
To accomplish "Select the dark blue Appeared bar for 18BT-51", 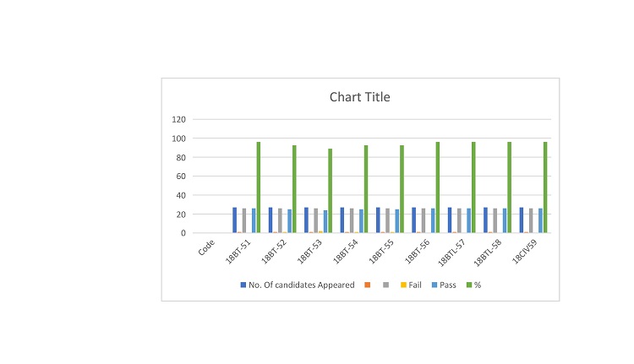I will (234, 220).
